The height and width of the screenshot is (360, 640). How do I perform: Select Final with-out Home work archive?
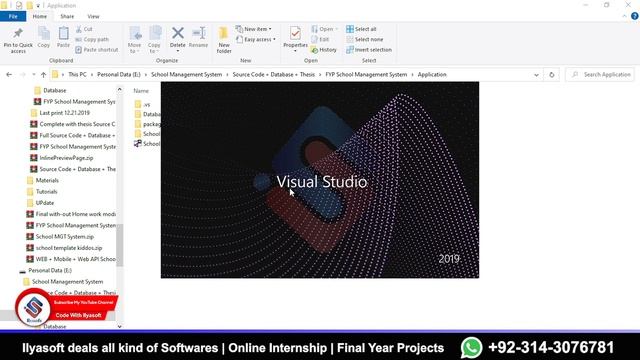[x=71, y=214]
